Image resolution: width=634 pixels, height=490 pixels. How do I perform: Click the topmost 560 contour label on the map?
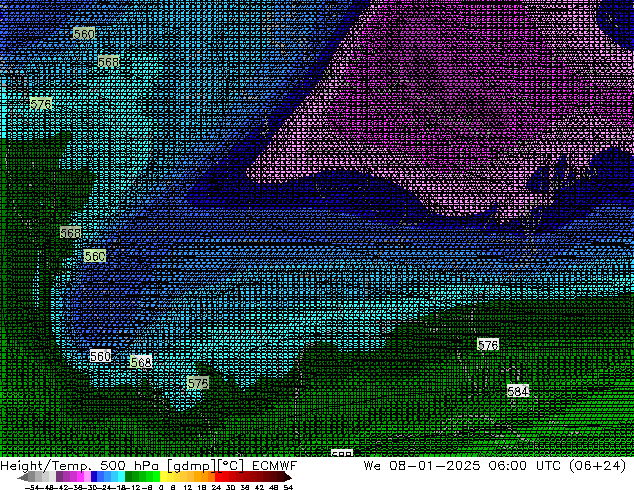pos(84,34)
